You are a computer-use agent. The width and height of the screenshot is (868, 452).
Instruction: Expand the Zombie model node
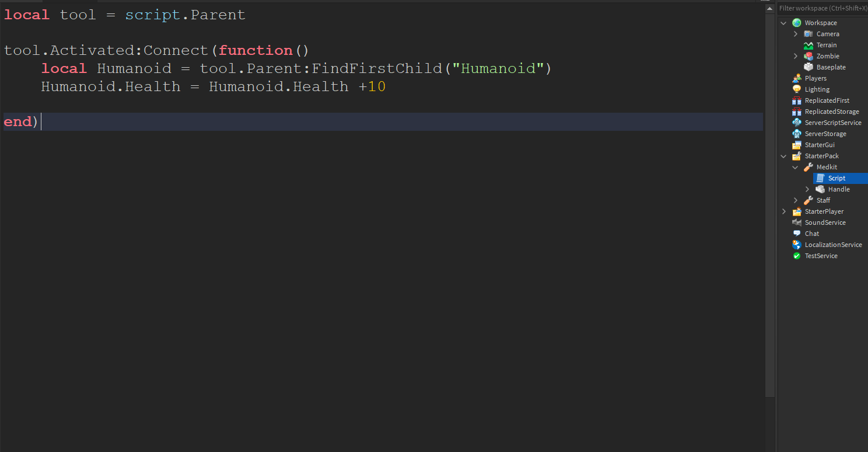pos(796,56)
